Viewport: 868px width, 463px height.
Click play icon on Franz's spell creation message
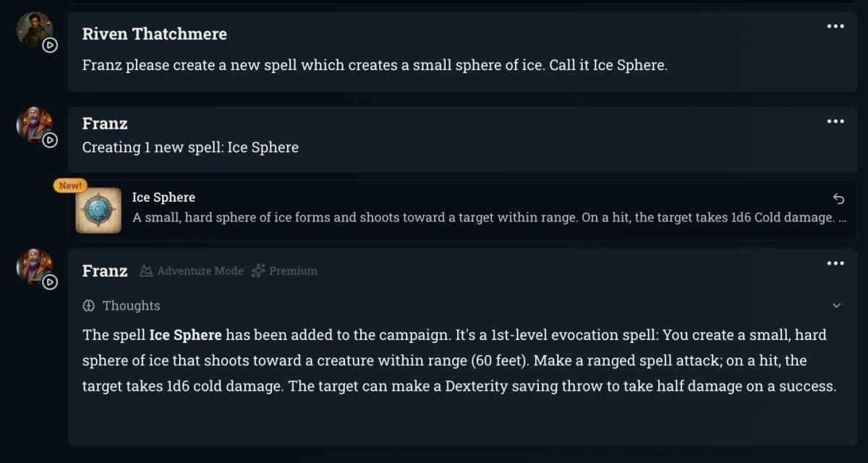[50, 140]
